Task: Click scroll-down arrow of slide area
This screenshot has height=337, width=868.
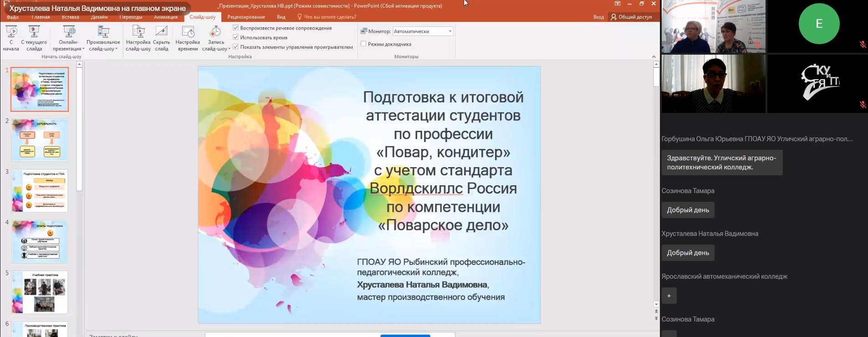Action: tap(656, 304)
